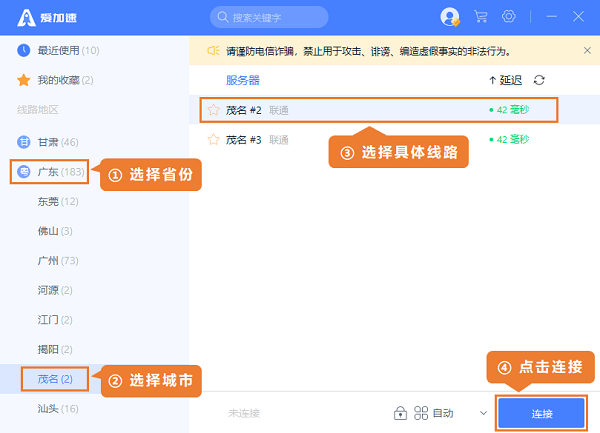Click the 爱加速 logo icon
The height and width of the screenshot is (433, 600).
coord(26,18)
